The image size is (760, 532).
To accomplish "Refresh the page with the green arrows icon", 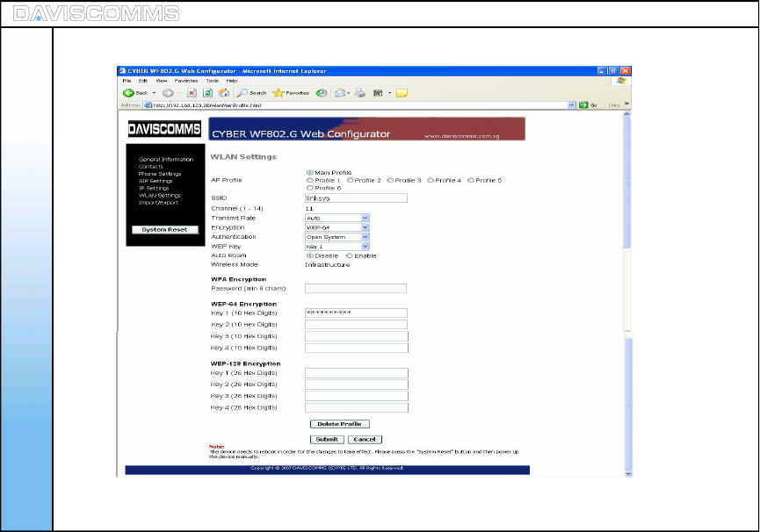I will point(208,93).
